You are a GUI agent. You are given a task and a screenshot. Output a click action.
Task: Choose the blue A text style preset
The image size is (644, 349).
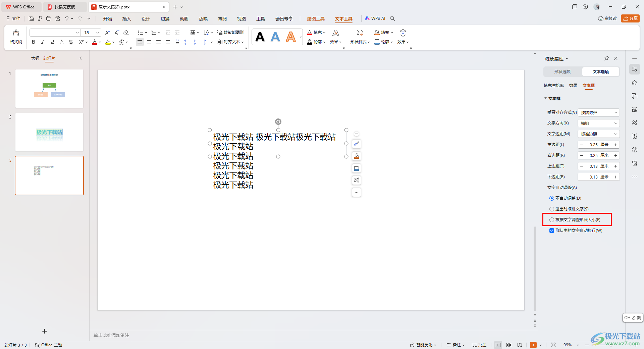click(275, 37)
